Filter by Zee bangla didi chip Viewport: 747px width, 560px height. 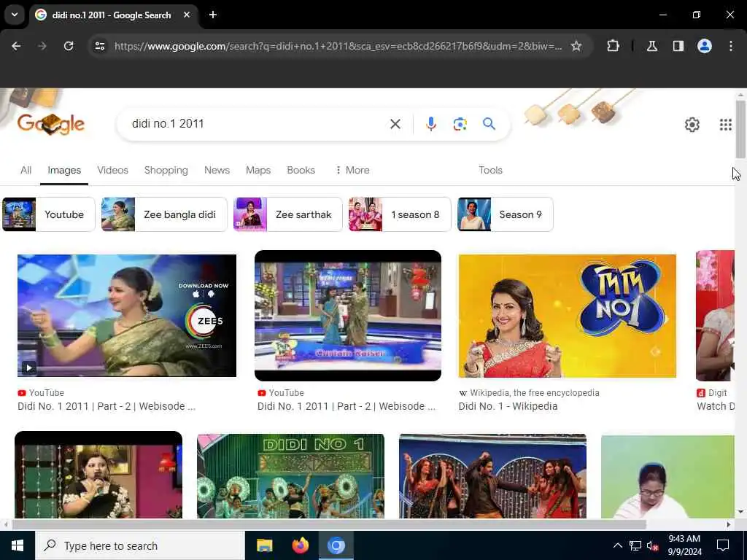164,214
